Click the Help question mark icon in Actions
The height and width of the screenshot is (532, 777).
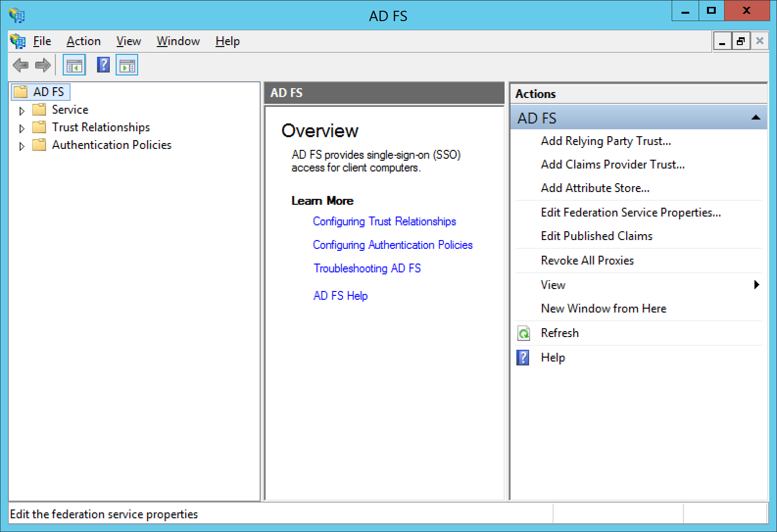(x=523, y=358)
